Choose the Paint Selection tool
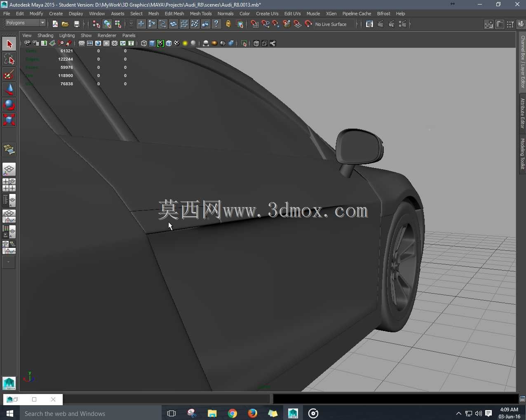 point(9,75)
